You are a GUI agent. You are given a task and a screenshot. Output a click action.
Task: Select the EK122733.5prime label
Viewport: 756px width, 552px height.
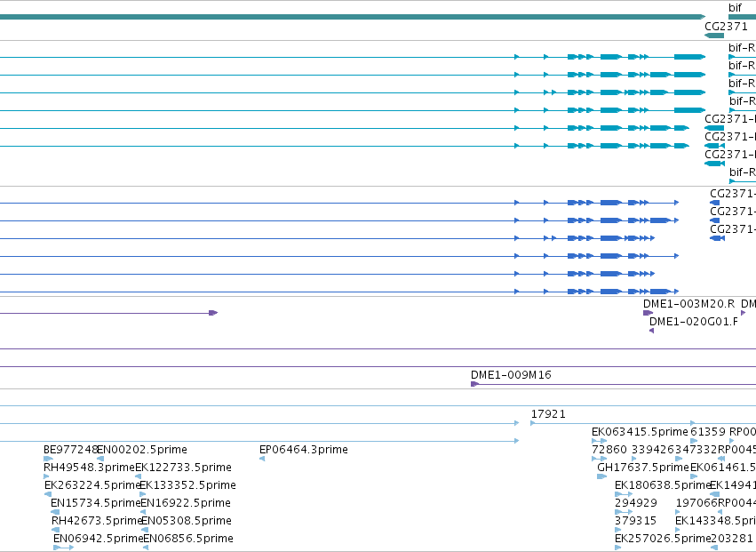[183, 468]
